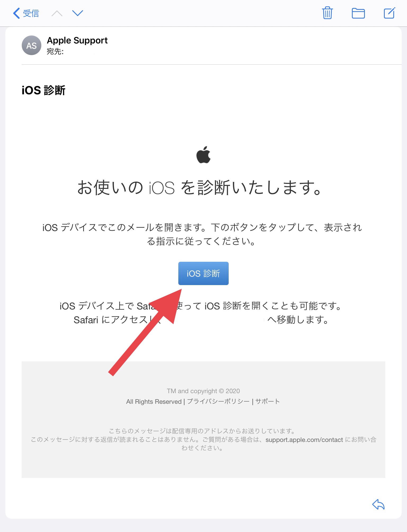Image resolution: width=407 pixels, height=532 pixels.
Task: Tap the trash icon to delete the email
Action: [327, 13]
